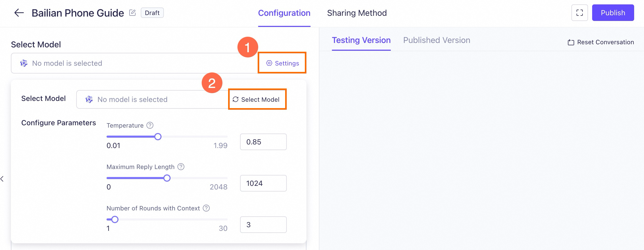This screenshot has height=250, width=644.
Task: Click the refresh icon beside Select Model
Action: (235, 99)
